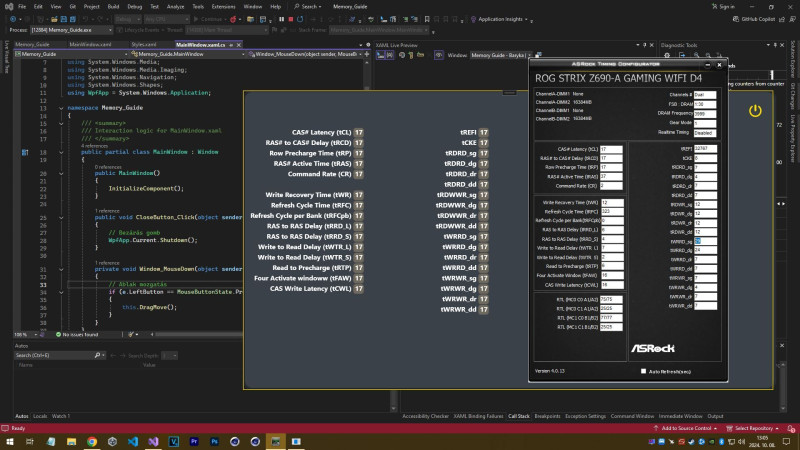Image resolution: width=800 pixels, height=450 pixels.
Task: Open the Debug menu
Action: pyautogui.click(x=135, y=7)
